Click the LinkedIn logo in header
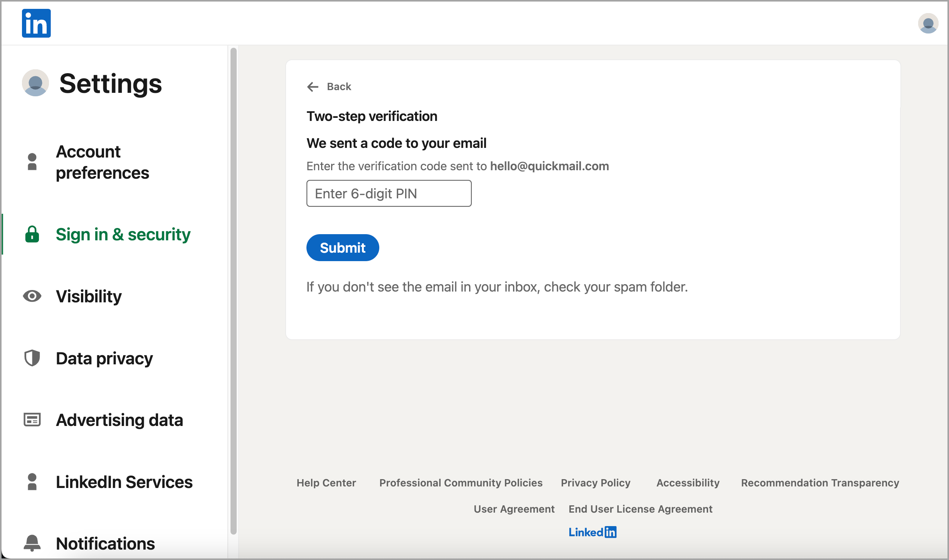This screenshot has height=560, width=949. [x=36, y=23]
